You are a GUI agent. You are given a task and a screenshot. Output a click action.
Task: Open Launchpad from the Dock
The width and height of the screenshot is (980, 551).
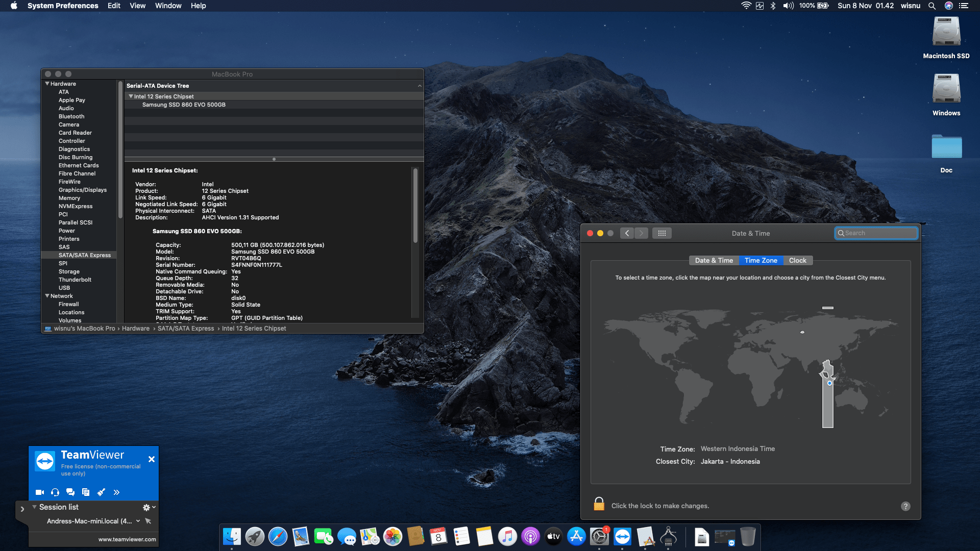255,537
